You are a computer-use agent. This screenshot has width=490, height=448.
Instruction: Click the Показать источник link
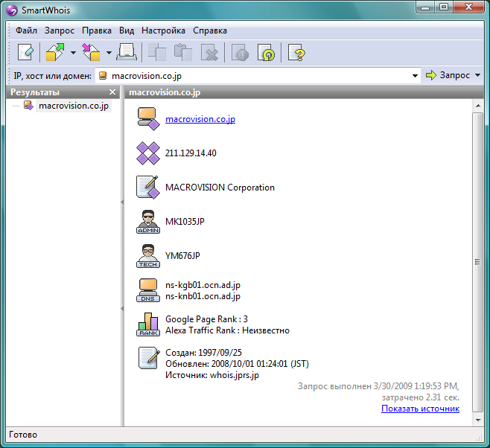(x=420, y=409)
